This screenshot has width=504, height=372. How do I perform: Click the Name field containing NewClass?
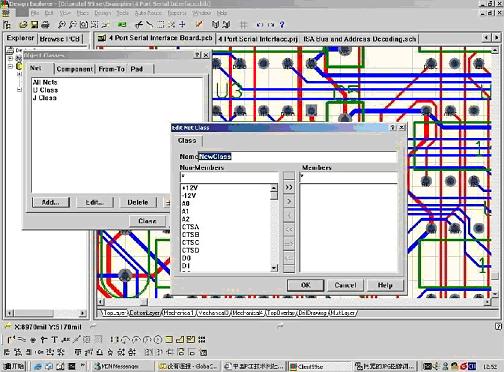tap(297, 156)
